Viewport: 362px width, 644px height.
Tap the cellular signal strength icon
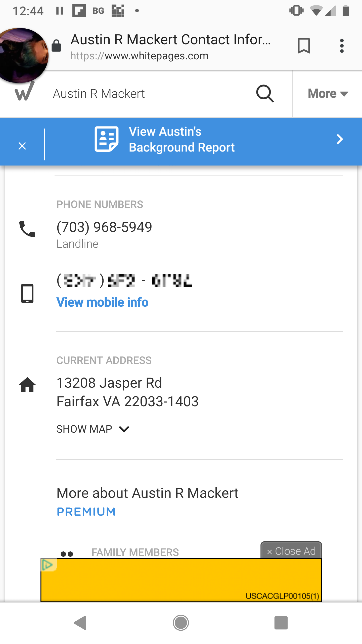(x=330, y=11)
